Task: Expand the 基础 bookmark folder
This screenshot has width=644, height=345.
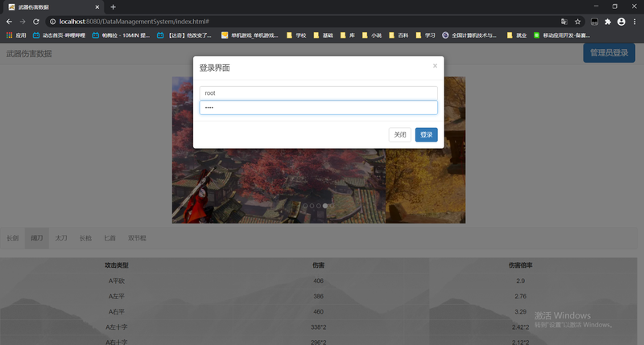Action: 324,35
